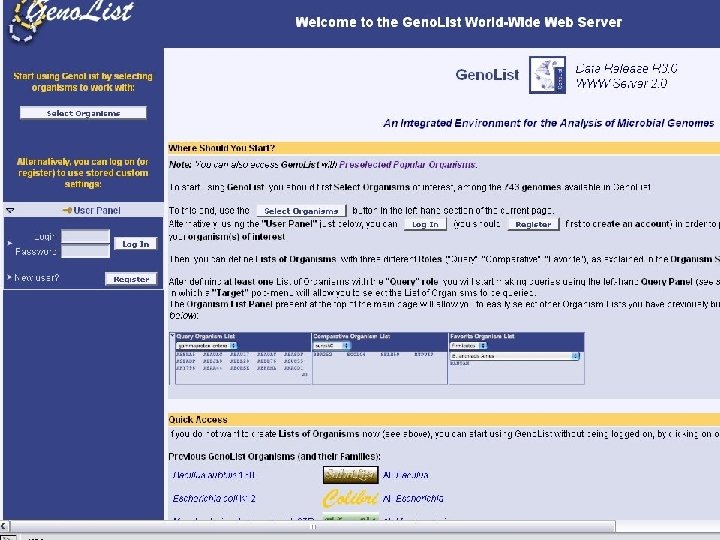Click the horizontal scrollbar thumb

pos(313,526)
